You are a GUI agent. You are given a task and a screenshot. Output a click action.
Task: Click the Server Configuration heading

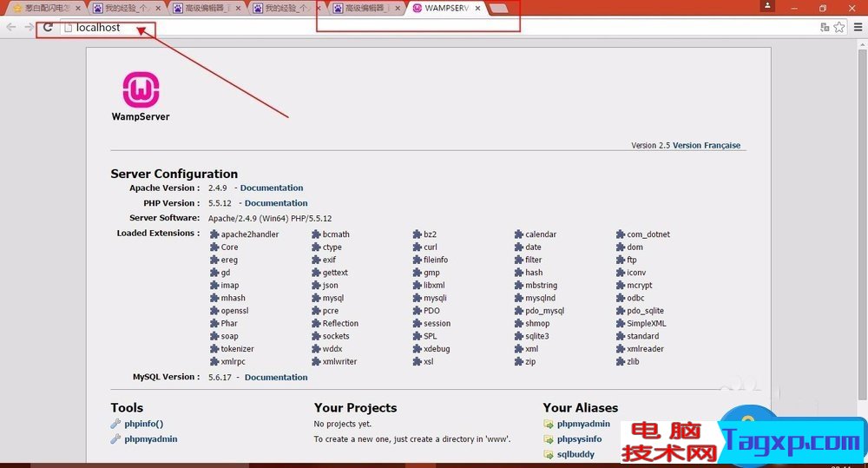click(x=174, y=174)
